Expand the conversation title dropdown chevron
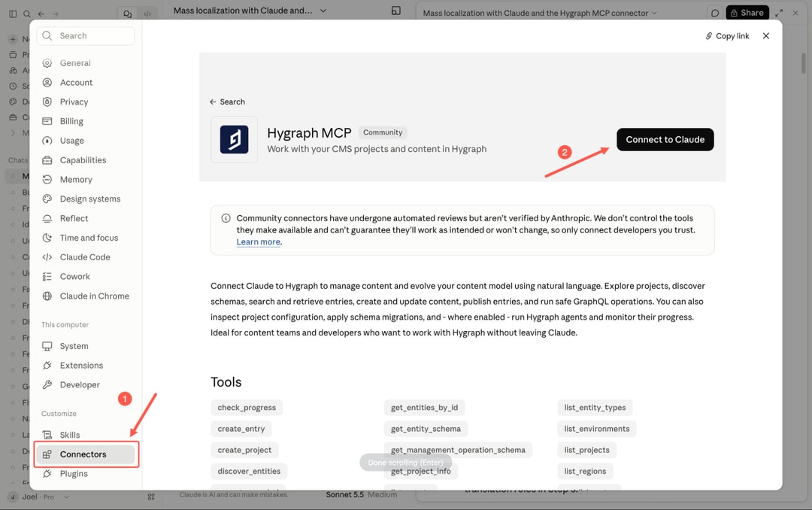Viewport: 812px width, 510px height. (323, 11)
